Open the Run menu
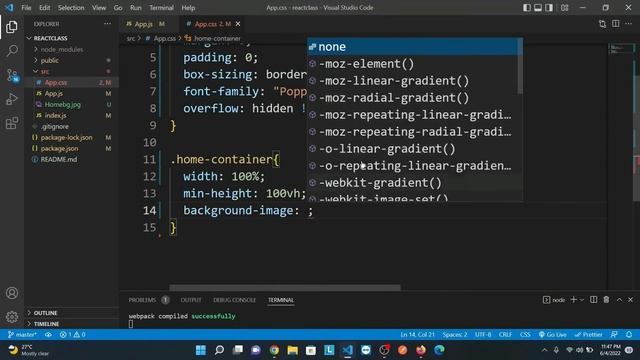 click(136, 7)
